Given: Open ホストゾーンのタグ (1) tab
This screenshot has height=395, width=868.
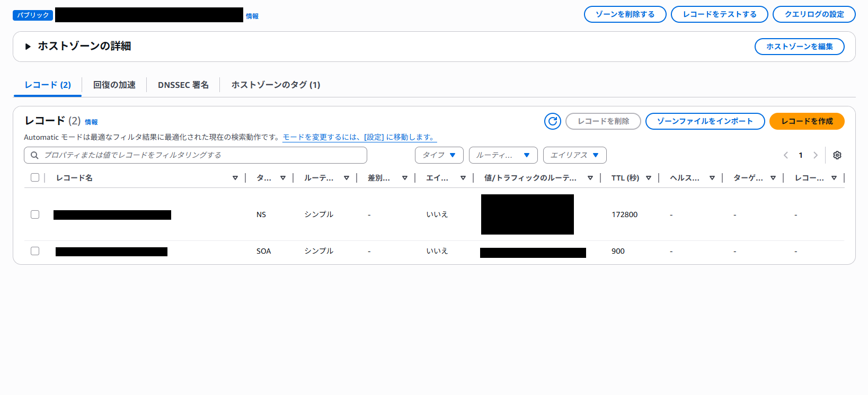Looking at the screenshot, I should click(276, 85).
